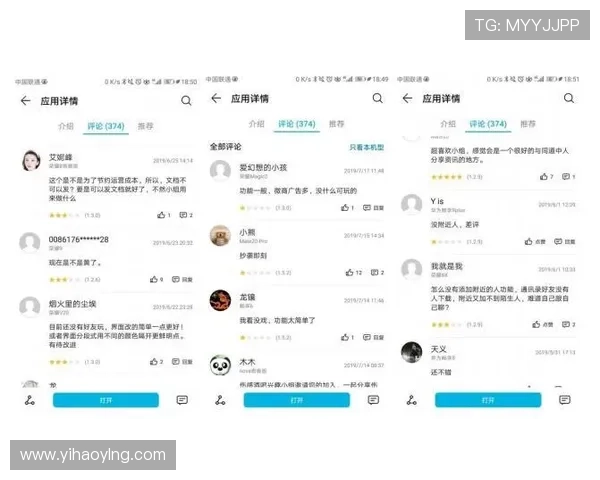
Task: Tap the back arrow in the 18:51 screen
Action: (x=408, y=98)
